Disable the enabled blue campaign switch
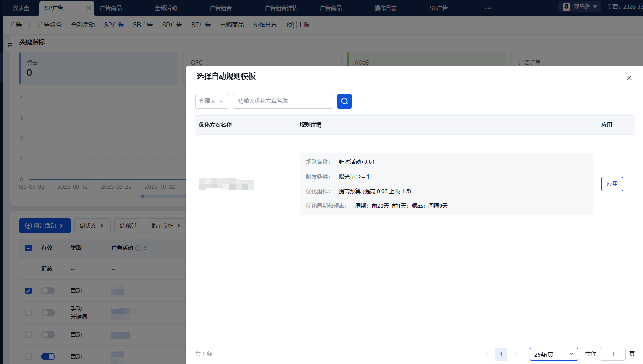The height and width of the screenshot is (364, 643). coord(48,357)
